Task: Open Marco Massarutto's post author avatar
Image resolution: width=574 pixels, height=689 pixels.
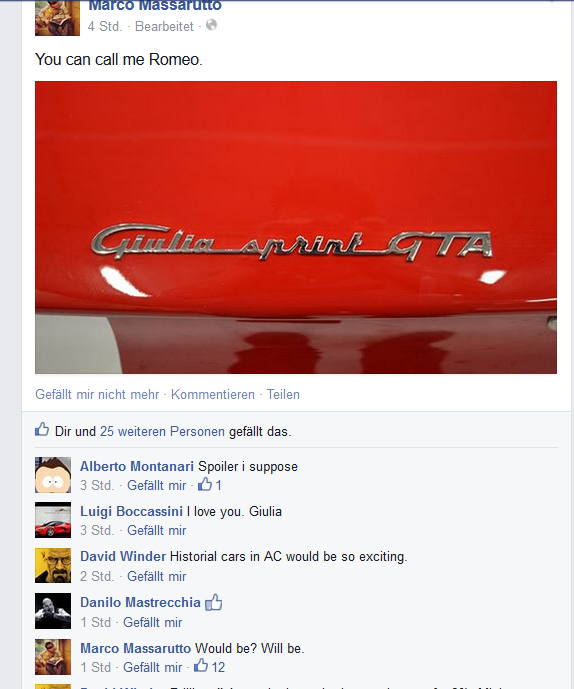Action: pos(58,18)
